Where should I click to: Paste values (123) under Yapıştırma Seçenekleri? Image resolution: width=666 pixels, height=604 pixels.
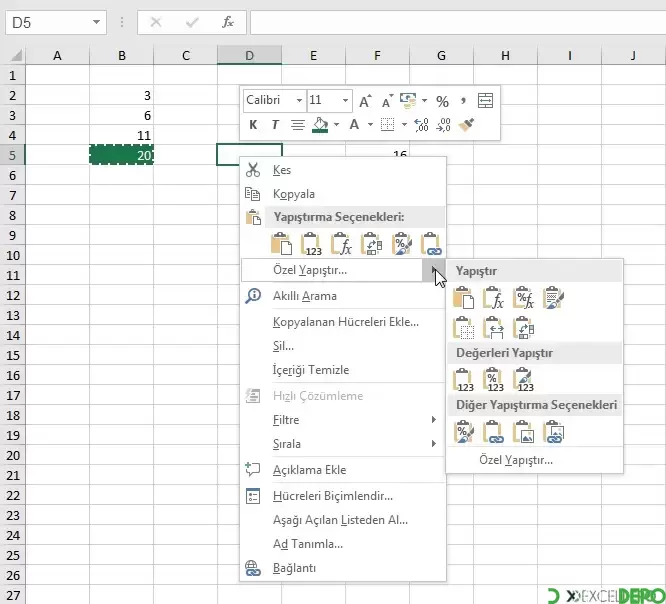pyautogui.click(x=312, y=244)
